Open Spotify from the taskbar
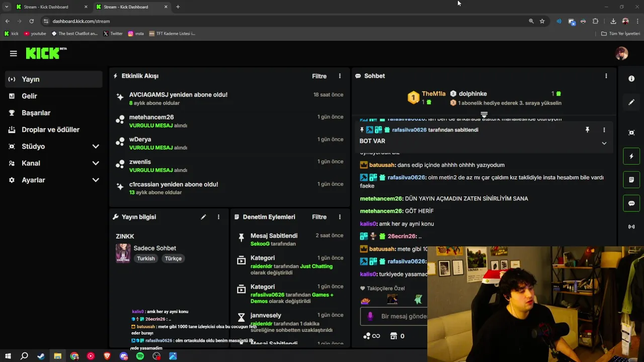The height and width of the screenshot is (362, 644). coord(140,356)
